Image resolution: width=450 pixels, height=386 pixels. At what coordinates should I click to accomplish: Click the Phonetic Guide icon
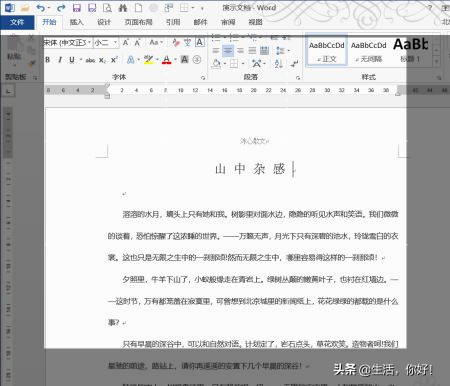click(188, 43)
